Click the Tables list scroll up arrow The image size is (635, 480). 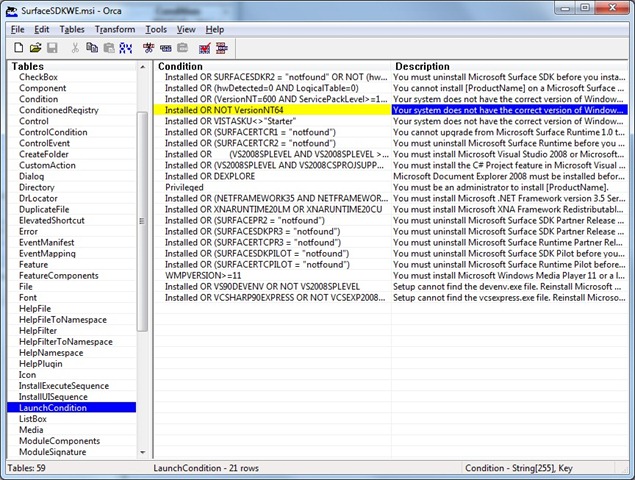click(x=143, y=67)
